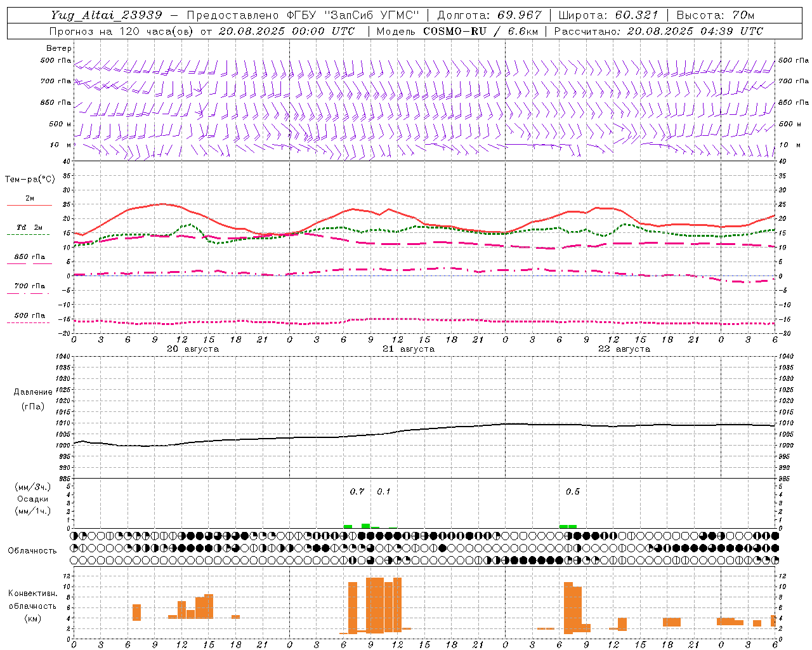
Task: Click the green dotted Td legend line
Action: [29, 234]
